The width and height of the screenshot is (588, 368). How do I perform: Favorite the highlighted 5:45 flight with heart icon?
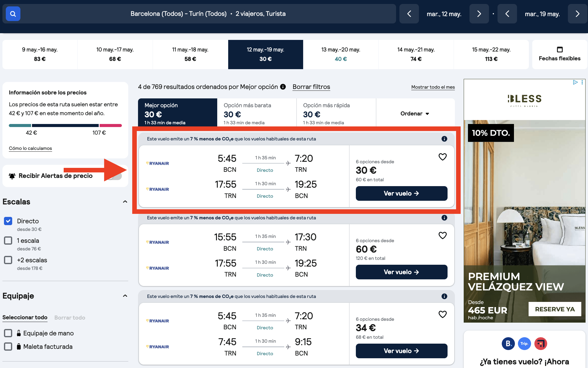pos(443,157)
